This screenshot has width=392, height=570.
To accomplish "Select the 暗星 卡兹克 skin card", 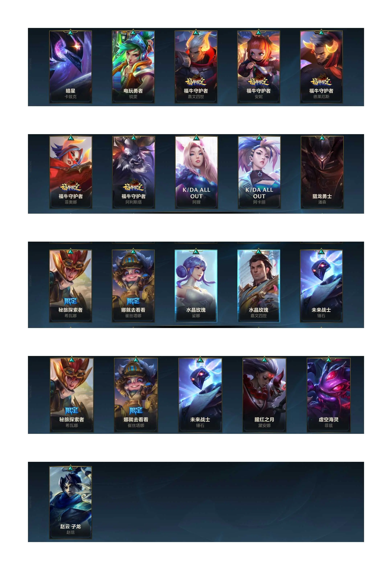I will pos(70,67).
